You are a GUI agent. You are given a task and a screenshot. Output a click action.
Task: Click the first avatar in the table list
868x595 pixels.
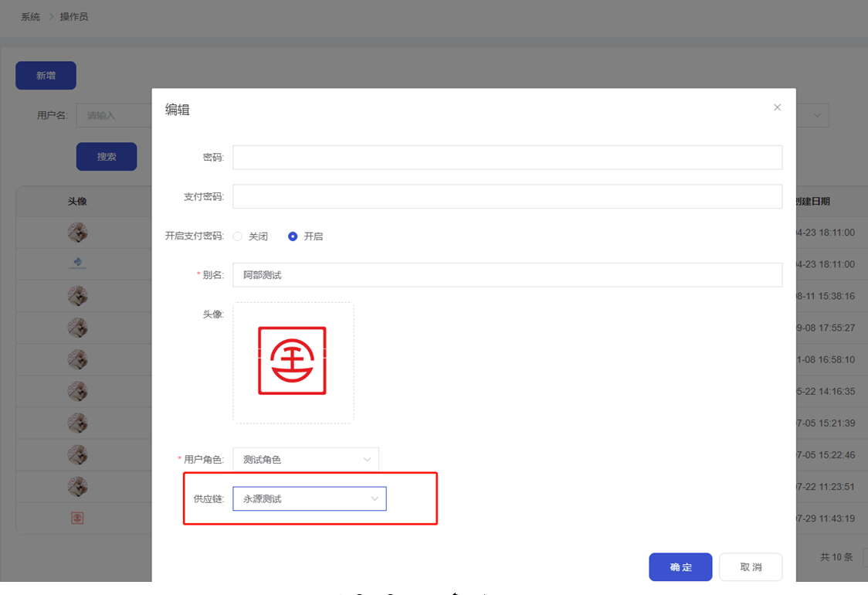(x=77, y=232)
